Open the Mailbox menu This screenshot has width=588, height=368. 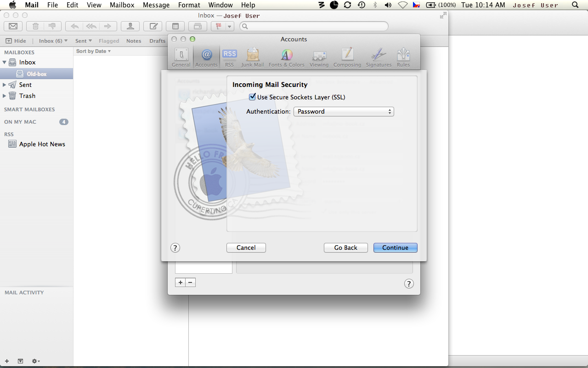[x=122, y=5]
